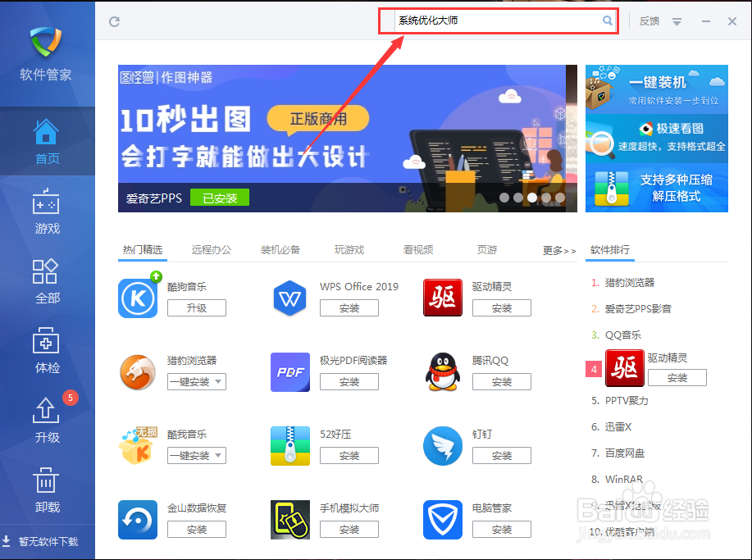The image size is (752, 560).
Task: Install 极光PDF阅读器
Action: (349, 381)
